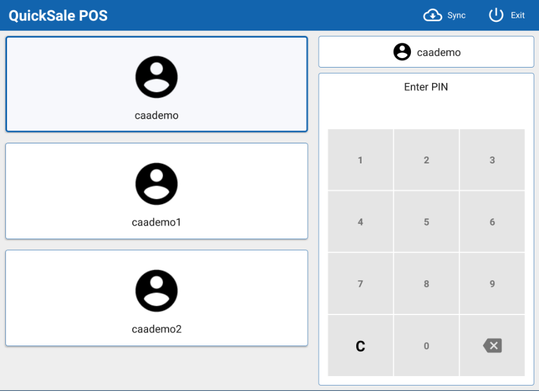Enter digit 6 on PIN pad
The height and width of the screenshot is (392, 539).
pos(492,222)
